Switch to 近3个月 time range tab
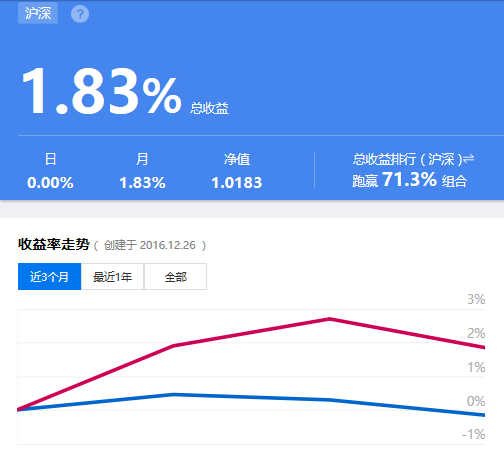 pyautogui.click(x=49, y=277)
